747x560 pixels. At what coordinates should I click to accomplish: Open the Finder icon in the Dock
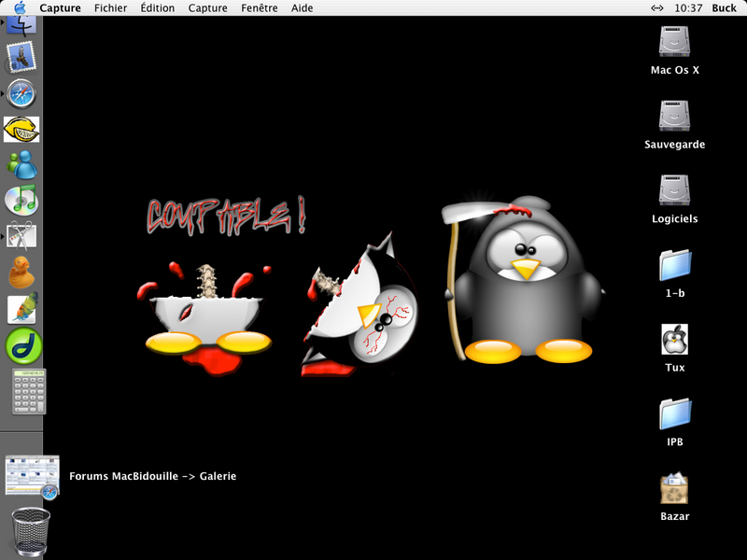tap(21, 25)
